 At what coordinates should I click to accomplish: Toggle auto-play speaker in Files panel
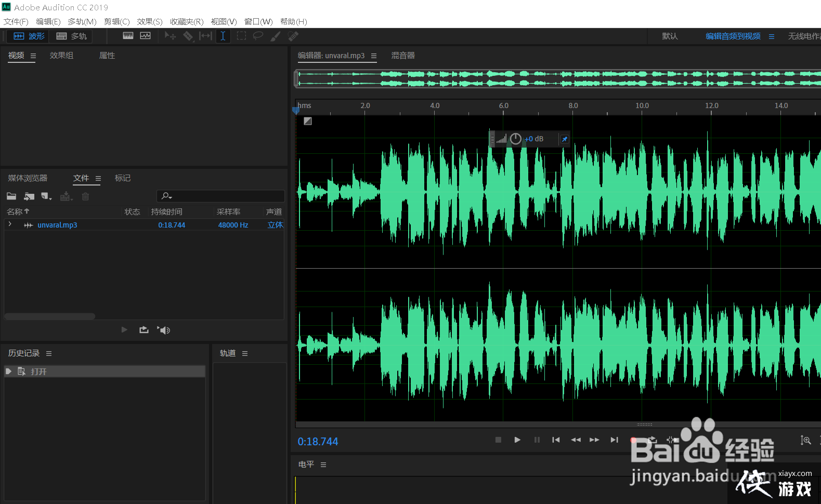pyautogui.click(x=164, y=330)
